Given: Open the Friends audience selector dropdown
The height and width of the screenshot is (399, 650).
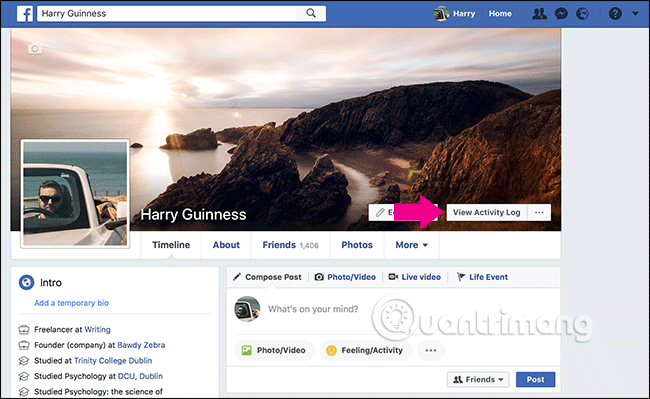Looking at the screenshot, I should 478,380.
